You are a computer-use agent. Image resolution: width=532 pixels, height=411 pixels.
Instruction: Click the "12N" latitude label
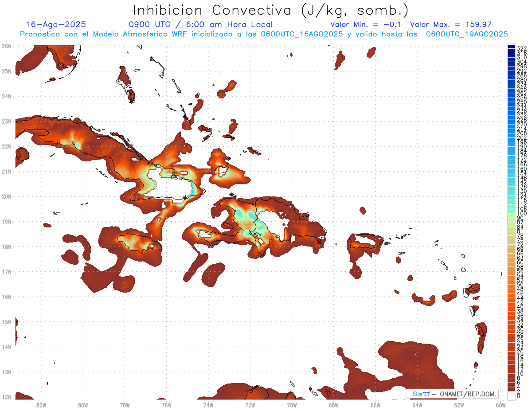(x=7, y=397)
